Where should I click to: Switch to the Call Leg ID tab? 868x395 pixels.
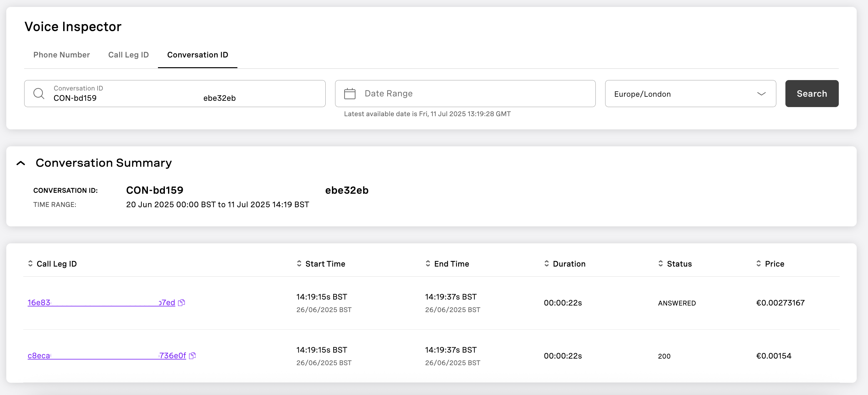point(128,55)
